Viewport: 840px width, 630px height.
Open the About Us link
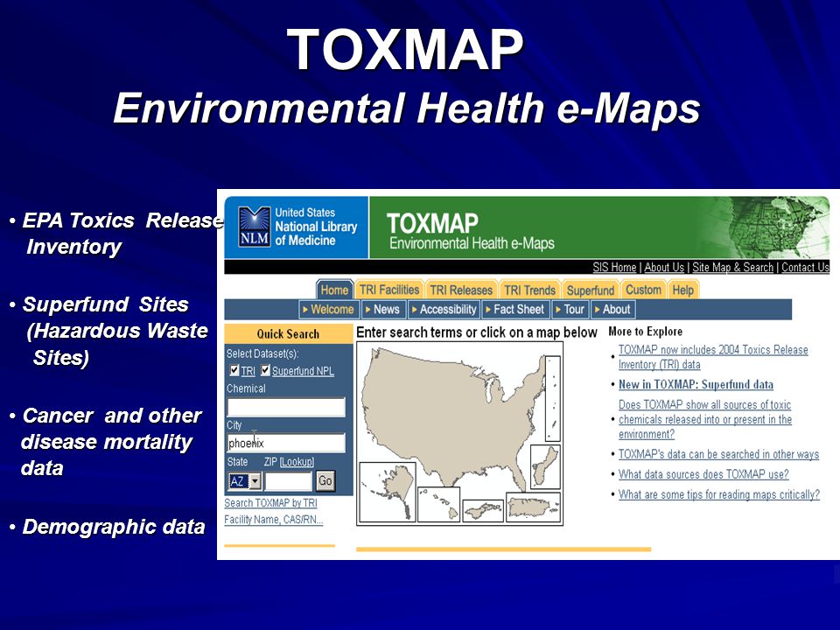(x=664, y=267)
